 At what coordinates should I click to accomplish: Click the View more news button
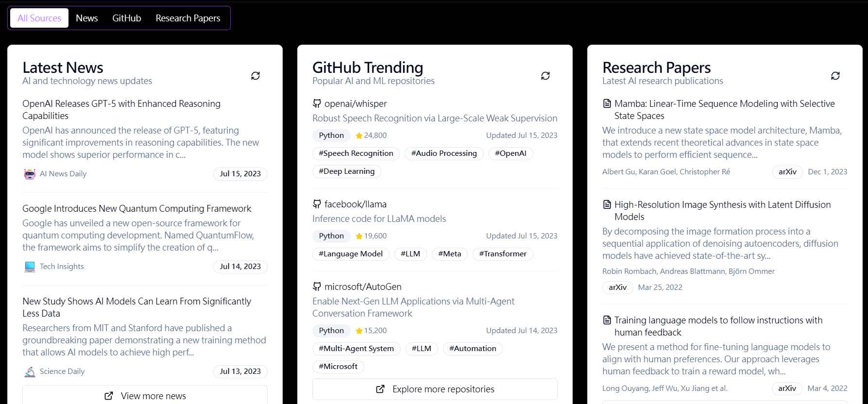point(144,395)
